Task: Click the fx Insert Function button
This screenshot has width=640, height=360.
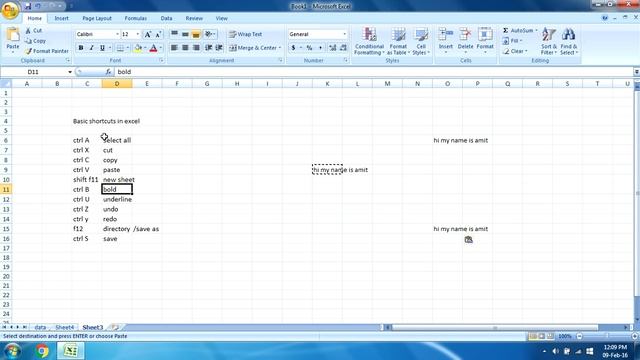Action: click(108, 72)
